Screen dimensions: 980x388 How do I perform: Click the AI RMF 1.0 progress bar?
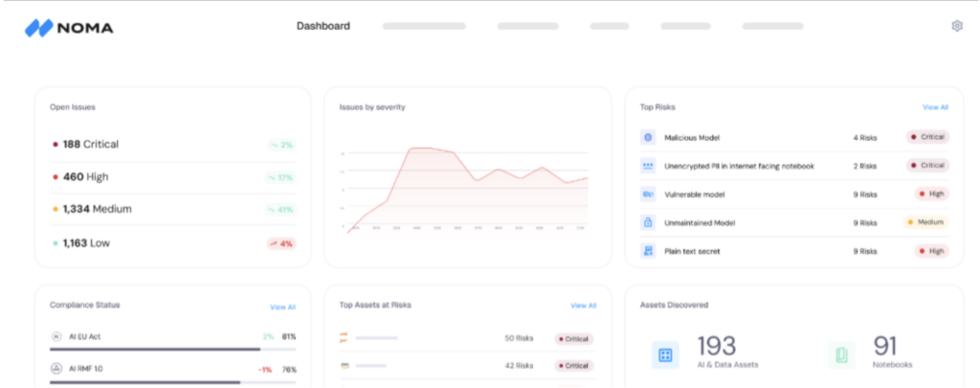pyautogui.click(x=173, y=381)
